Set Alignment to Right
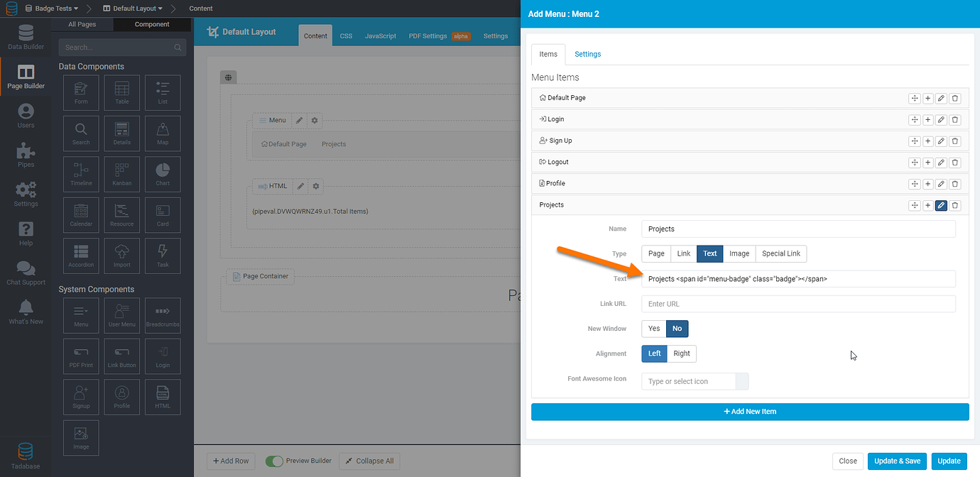The height and width of the screenshot is (477, 980). click(681, 353)
